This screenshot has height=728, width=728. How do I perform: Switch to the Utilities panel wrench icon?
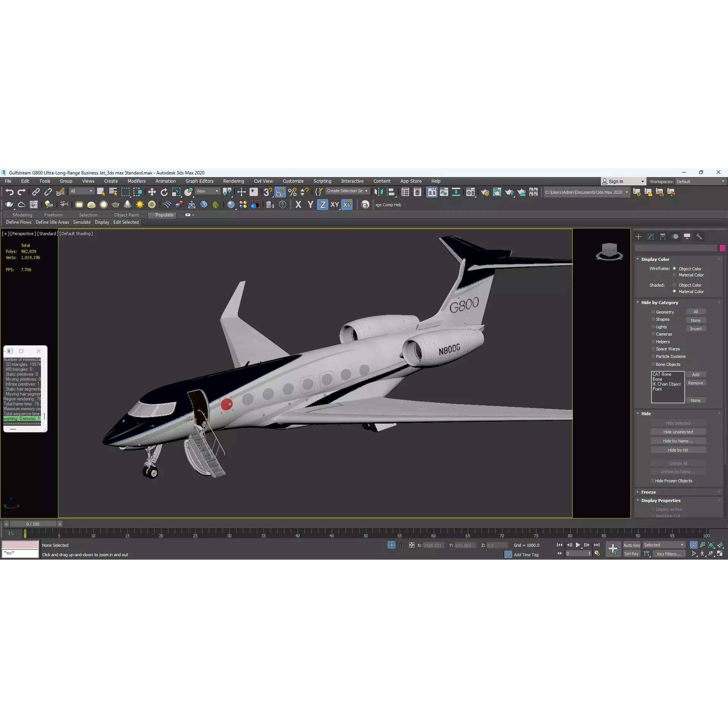click(700, 236)
